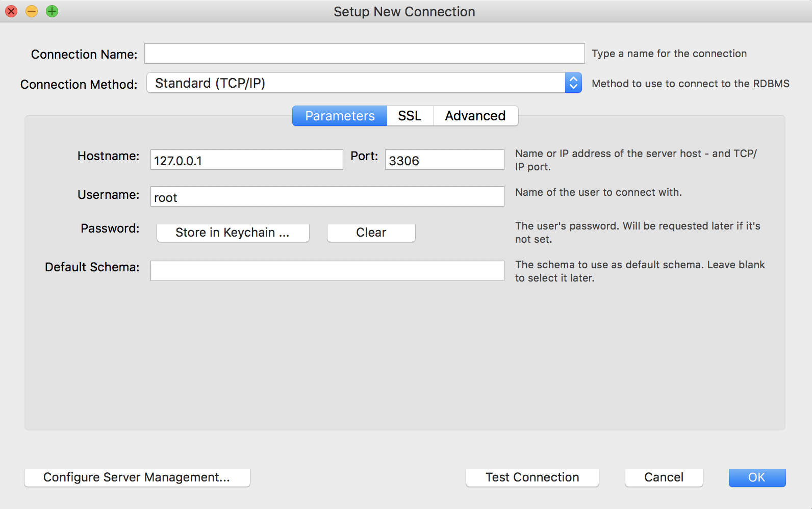Image resolution: width=812 pixels, height=509 pixels.
Task: Click Store in Keychain button
Action: [233, 233]
